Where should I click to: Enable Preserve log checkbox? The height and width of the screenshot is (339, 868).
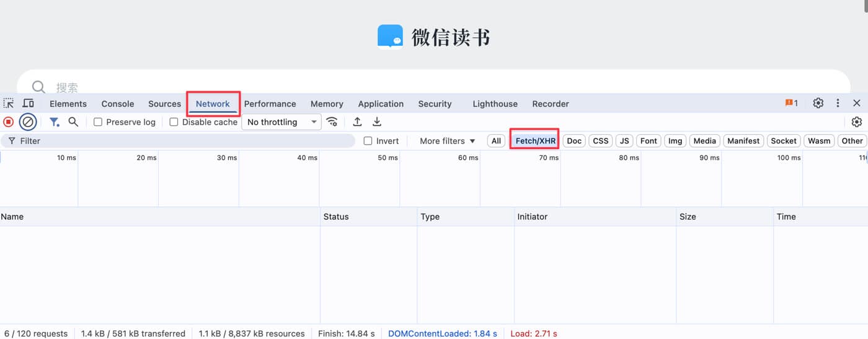click(x=98, y=122)
